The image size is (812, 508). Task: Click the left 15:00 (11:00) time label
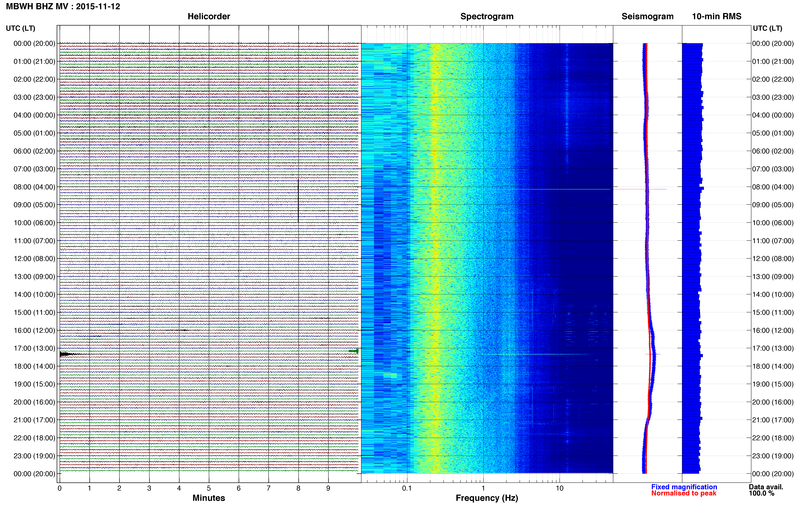point(34,312)
